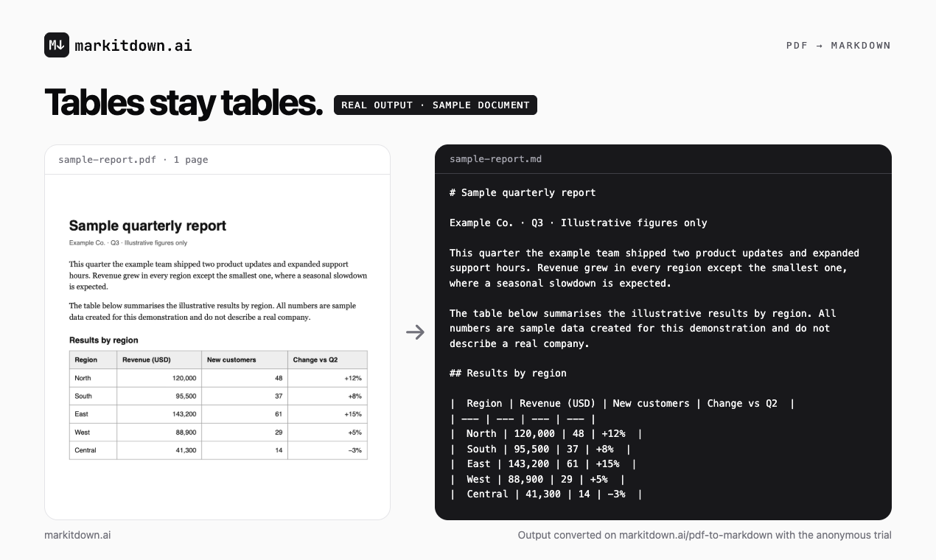Click the markdown heading # Sample quarterly report
This screenshot has width=936, height=560.
coord(523,192)
